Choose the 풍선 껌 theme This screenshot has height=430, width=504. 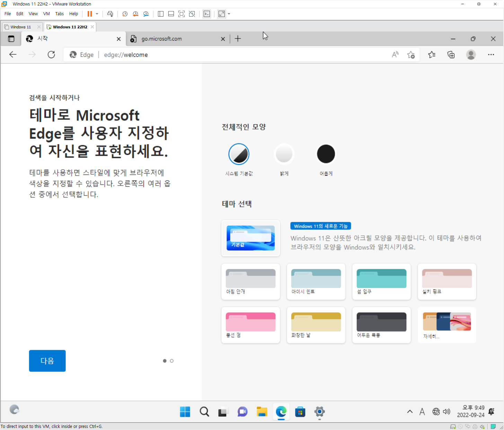click(250, 325)
